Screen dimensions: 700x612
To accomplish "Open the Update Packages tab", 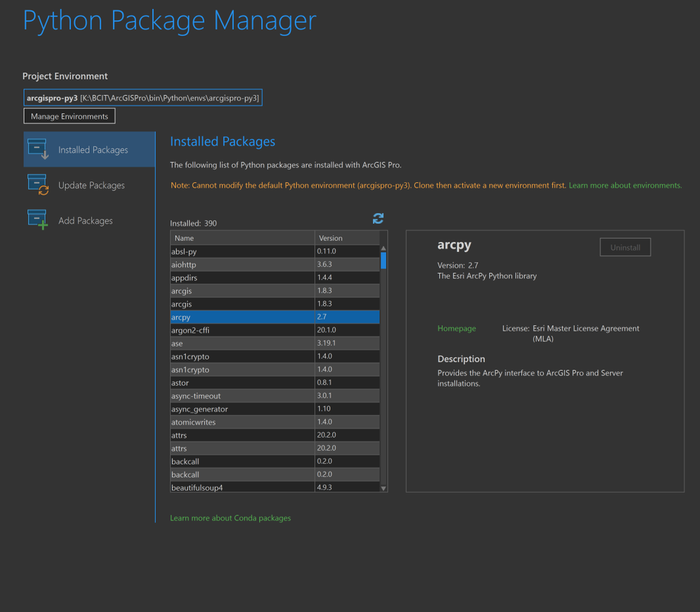I will click(x=91, y=186).
